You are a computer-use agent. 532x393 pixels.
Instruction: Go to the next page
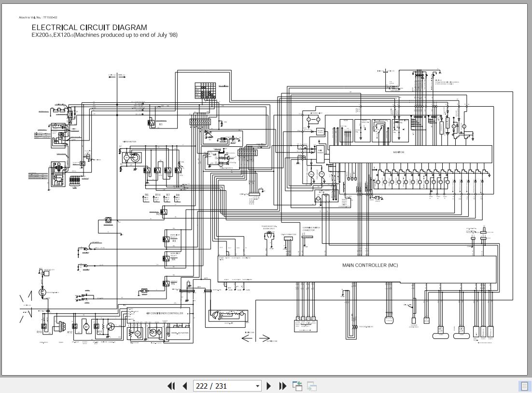click(x=268, y=386)
